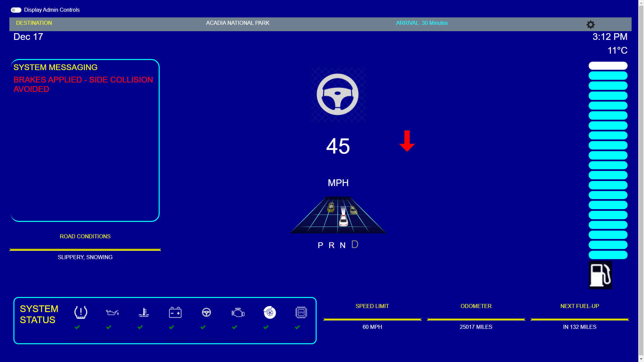644x362 pixels.
Task: Click the checkmark under the engine icon
Action: click(x=234, y=327)
